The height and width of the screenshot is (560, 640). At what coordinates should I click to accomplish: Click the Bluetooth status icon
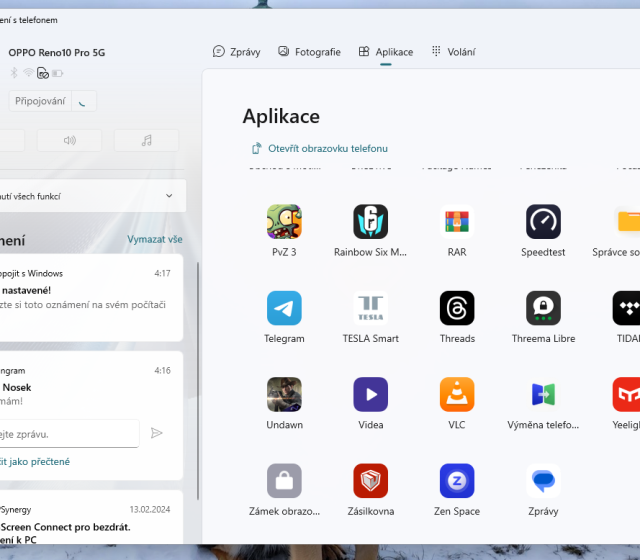(14, 73)
